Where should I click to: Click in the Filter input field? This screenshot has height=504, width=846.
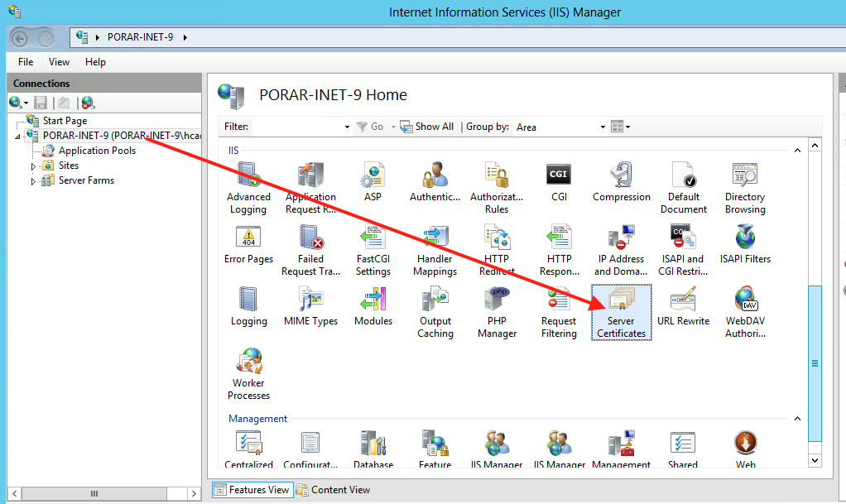[296, 127]
